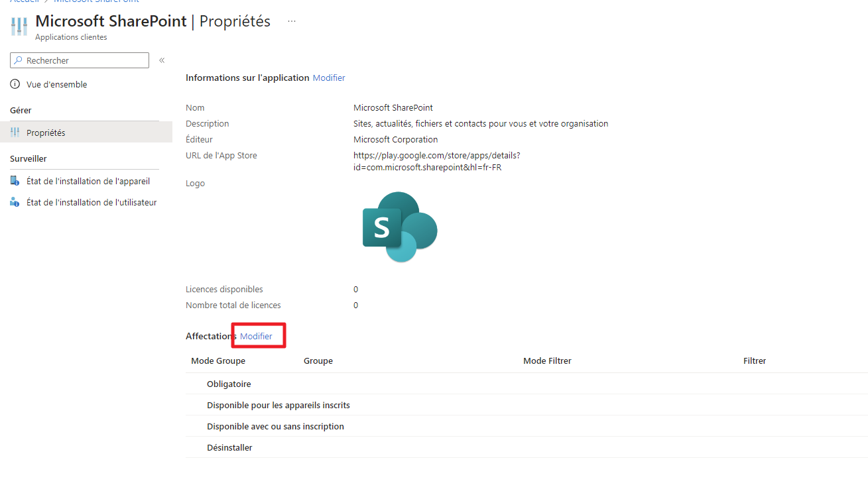Select Propriétés in the sidebar
The height and width of the screenshot is (499, 868).
tap(86, 133)
